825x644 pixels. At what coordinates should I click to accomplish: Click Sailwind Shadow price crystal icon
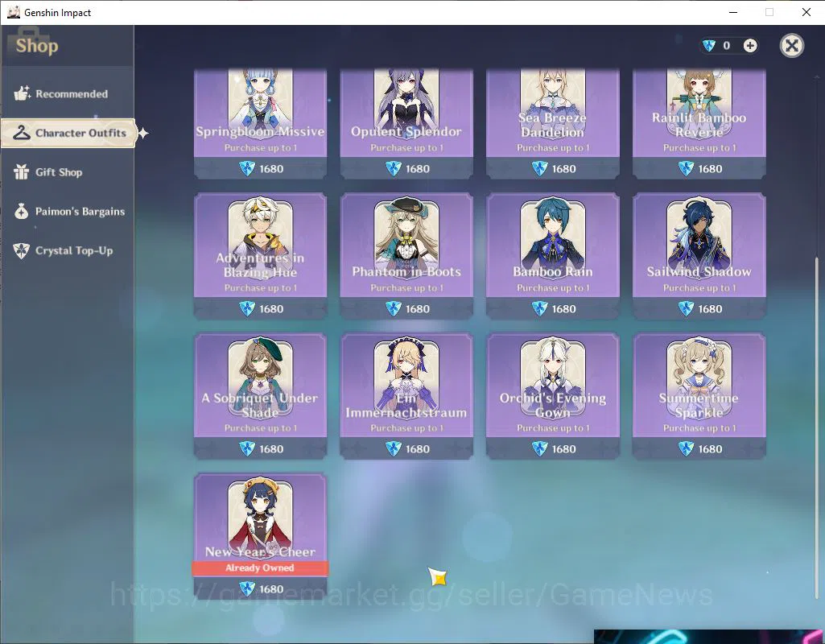686,309
